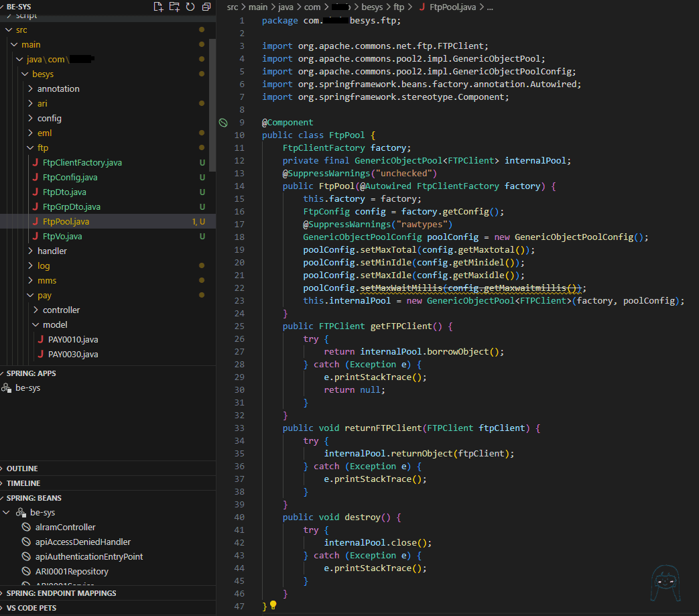Expand the mms folder

pyautogui.click(x=30, y=280)
